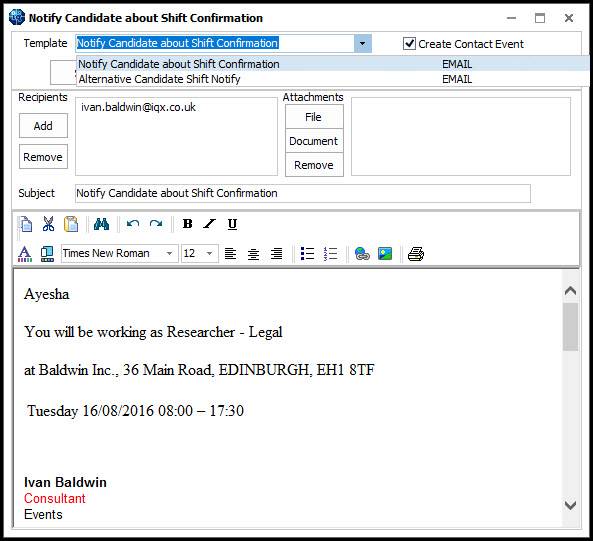Uncheck Create Contact Event
Screen dimensions: 593x541
click(409, 44)
